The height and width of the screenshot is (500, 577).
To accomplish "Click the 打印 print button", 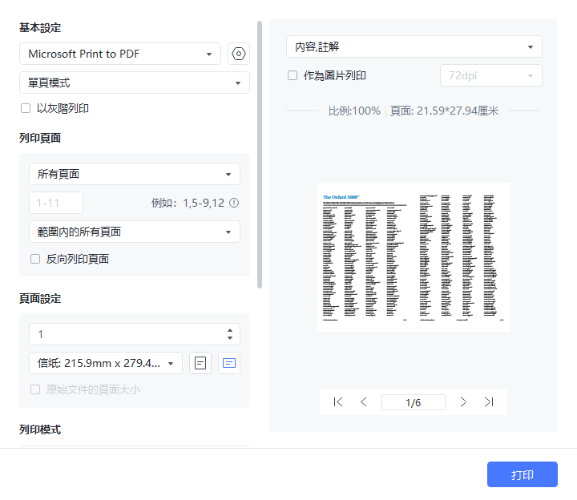I will click(523, 474).
